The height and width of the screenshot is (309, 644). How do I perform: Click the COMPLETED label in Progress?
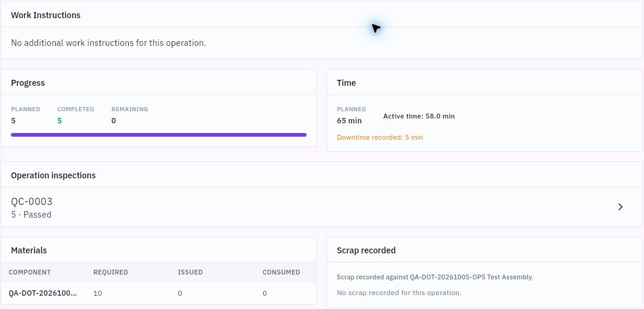tap(76, 109)
